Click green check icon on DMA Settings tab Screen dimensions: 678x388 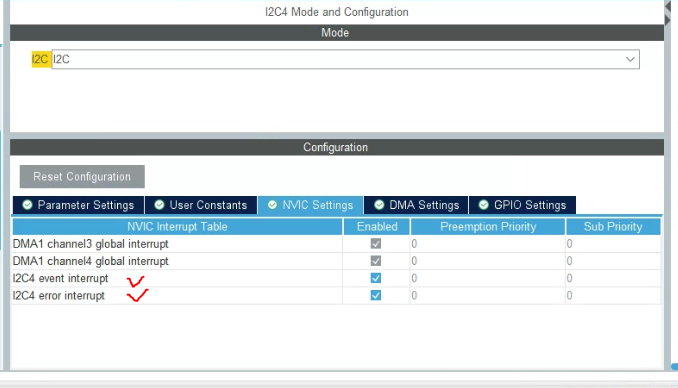[379, 205]
